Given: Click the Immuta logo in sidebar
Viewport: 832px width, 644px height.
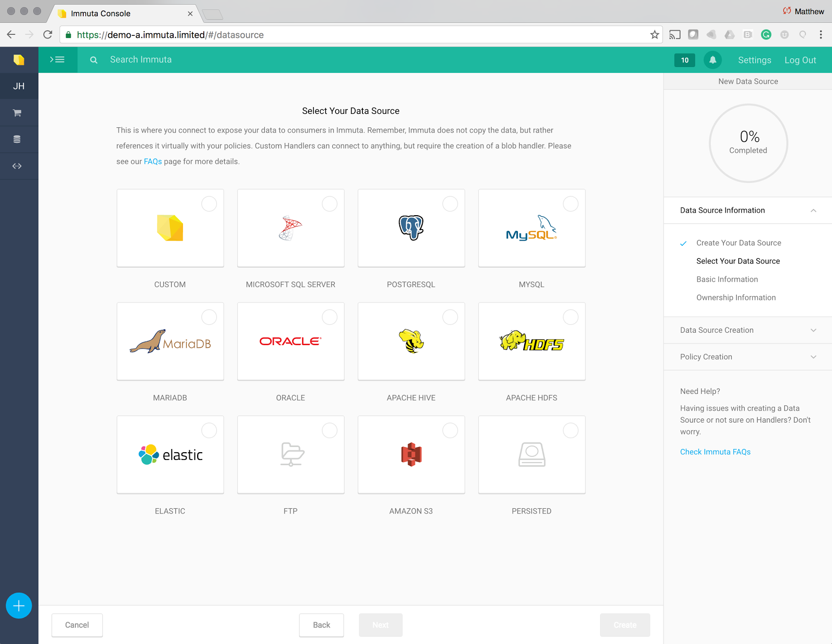Looking at the screenshot, I should (19, 60).
